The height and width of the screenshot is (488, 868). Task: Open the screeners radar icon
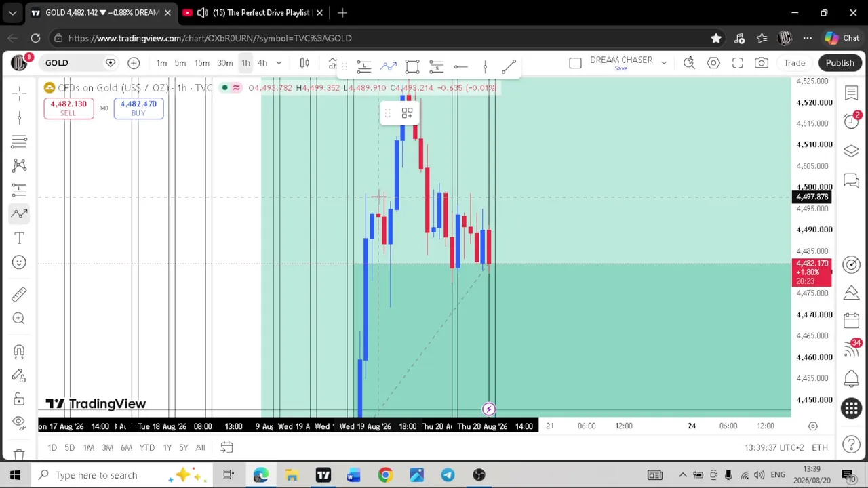[x=851, y=264]
